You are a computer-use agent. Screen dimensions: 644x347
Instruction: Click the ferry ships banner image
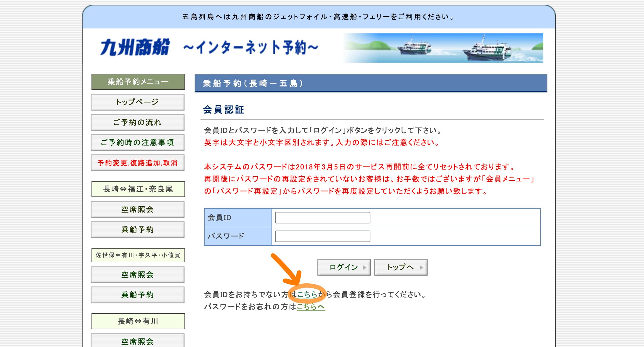(x=443, y=48)
